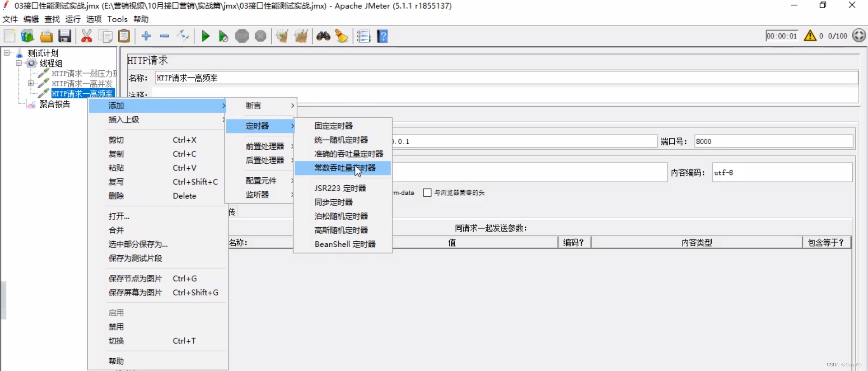Expand the 前置处理器 submenu
The image size is (868, 371).
tap(261, 146)
